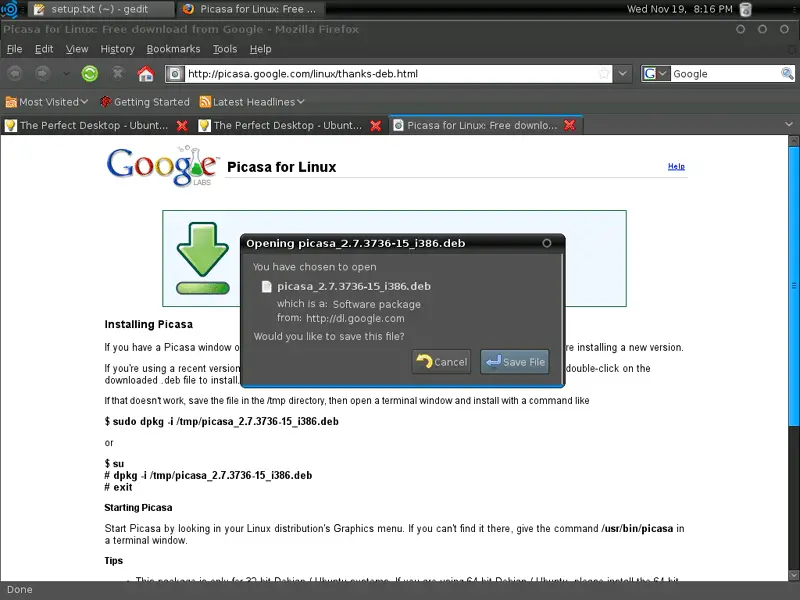Click the page vertical scrollbar thumb
This screenshot has height=600, width=800.
coord(794,285)
